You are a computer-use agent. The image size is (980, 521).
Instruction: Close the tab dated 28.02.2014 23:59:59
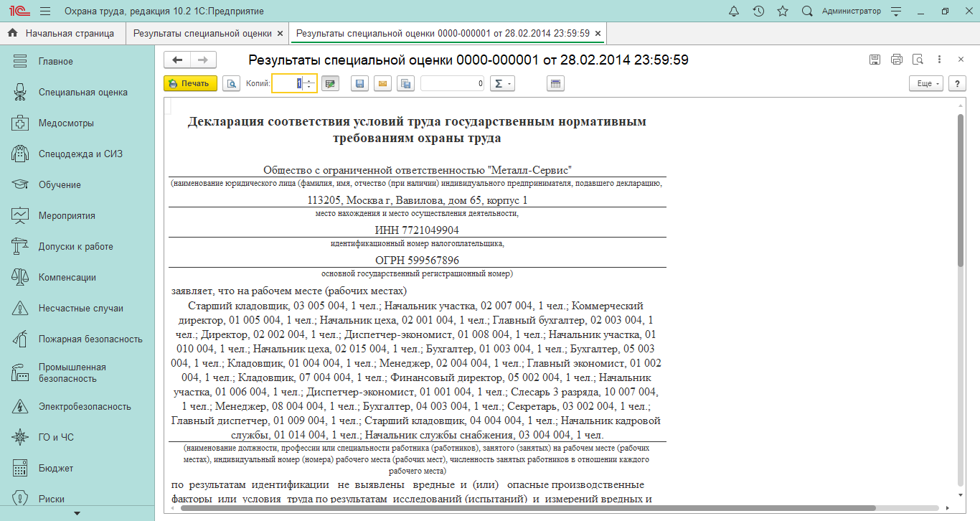coord(598,33)
